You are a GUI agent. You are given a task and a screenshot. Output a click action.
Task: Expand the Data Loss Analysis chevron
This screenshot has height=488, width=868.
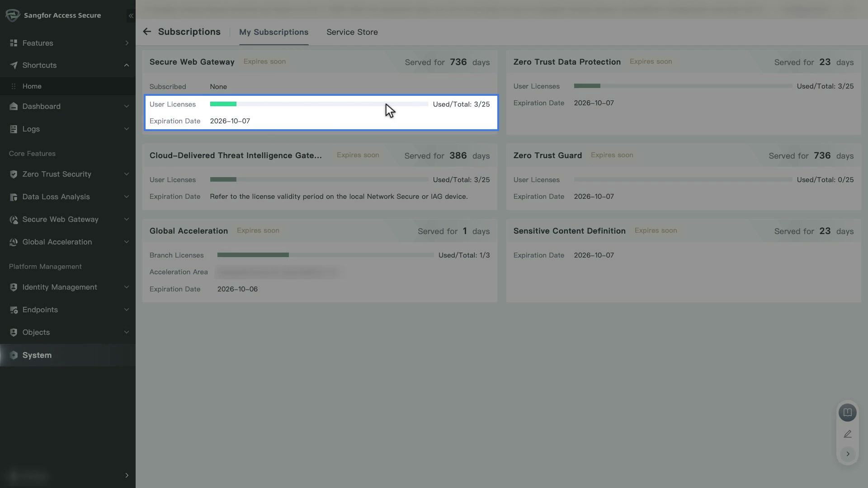click(127, 197)
